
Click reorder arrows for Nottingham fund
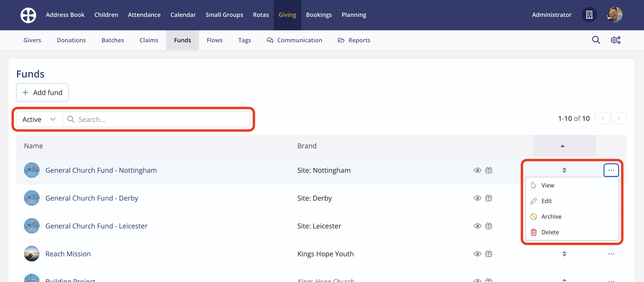tap(564, 170)
